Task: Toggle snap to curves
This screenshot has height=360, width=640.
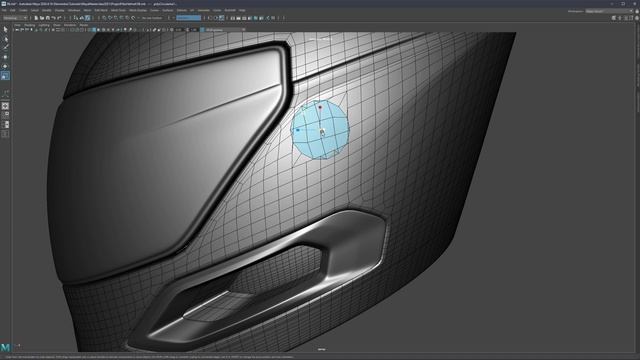Action: pos(110,18)
